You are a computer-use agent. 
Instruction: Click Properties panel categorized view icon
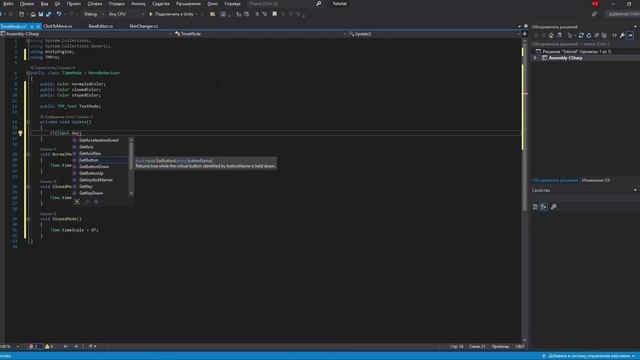click(x=536, y=207)
